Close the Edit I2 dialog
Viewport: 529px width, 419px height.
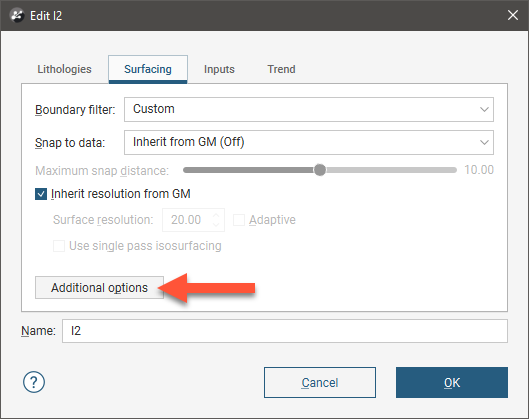tap(513, 15)
